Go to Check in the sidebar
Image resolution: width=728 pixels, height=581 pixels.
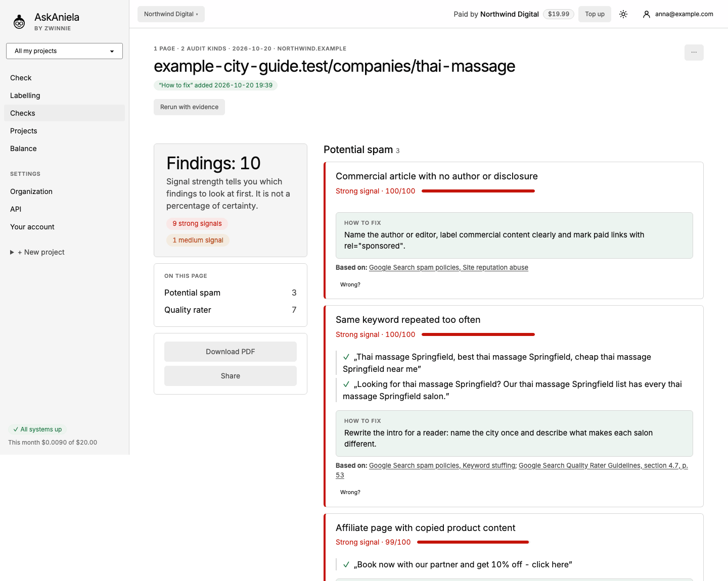coord(64,78)
